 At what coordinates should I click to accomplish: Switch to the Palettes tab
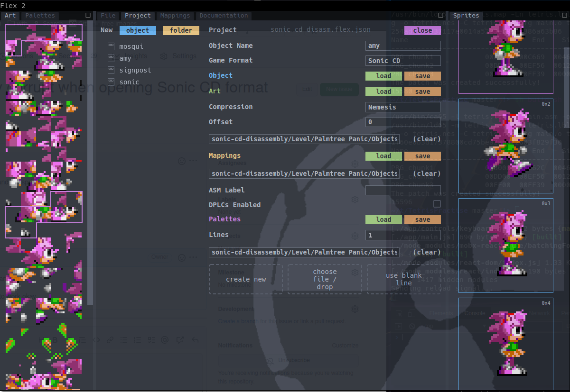click(40, 16)
